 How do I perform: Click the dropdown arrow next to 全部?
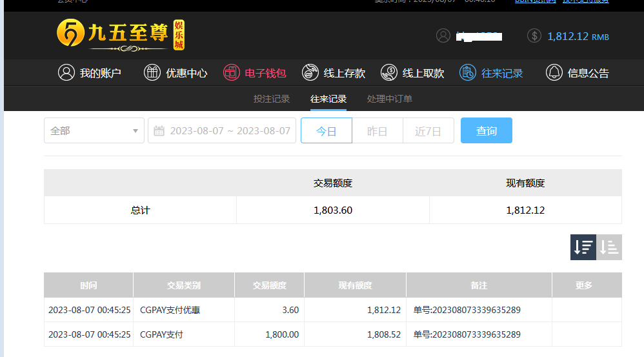coord(135,131)
